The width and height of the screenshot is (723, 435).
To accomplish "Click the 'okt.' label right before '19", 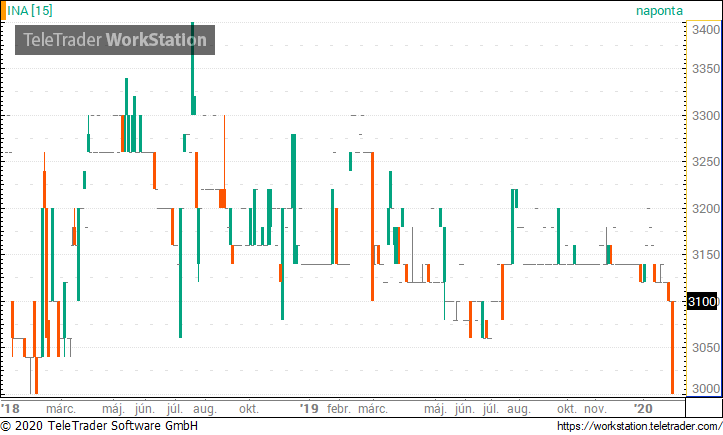I will click(249, 409).
